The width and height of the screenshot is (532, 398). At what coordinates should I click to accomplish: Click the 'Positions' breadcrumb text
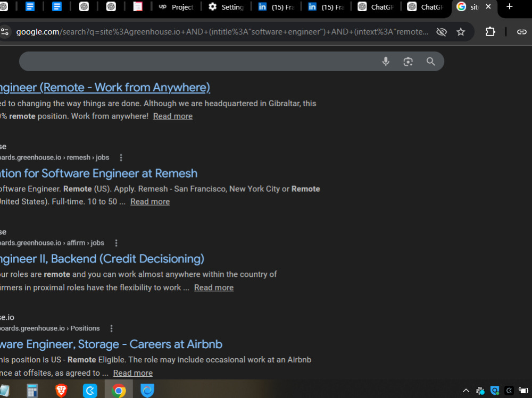coord(85,328)
